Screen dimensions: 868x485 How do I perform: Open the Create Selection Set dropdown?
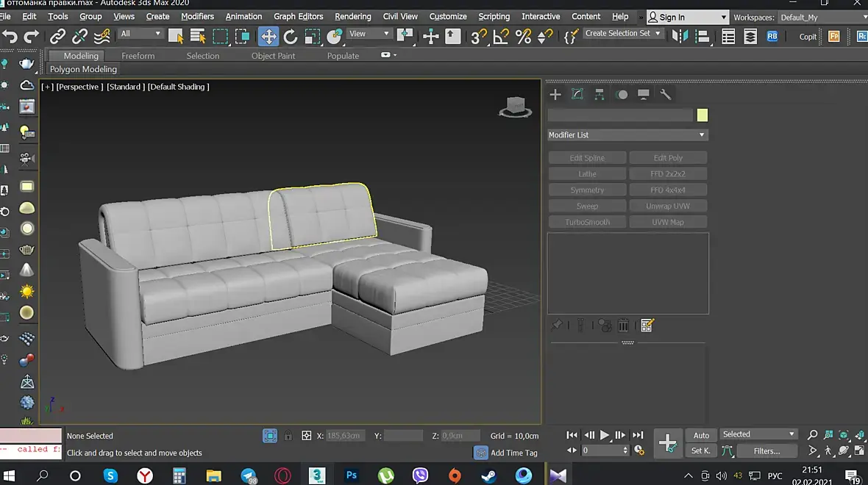[623, 34]
